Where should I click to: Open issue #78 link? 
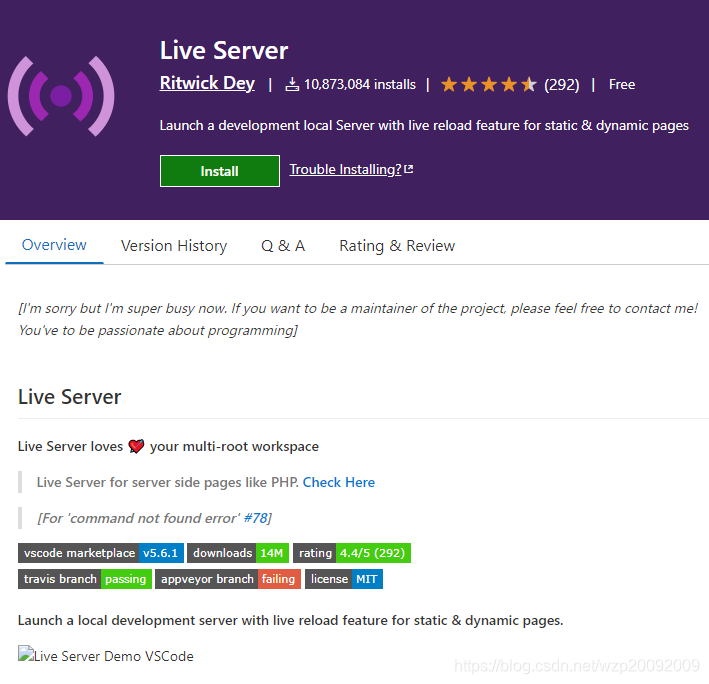pos(256,518)
